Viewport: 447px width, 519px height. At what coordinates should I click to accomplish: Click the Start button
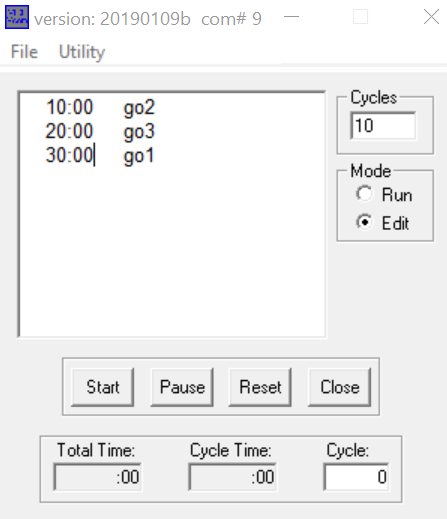coord(103,387)
